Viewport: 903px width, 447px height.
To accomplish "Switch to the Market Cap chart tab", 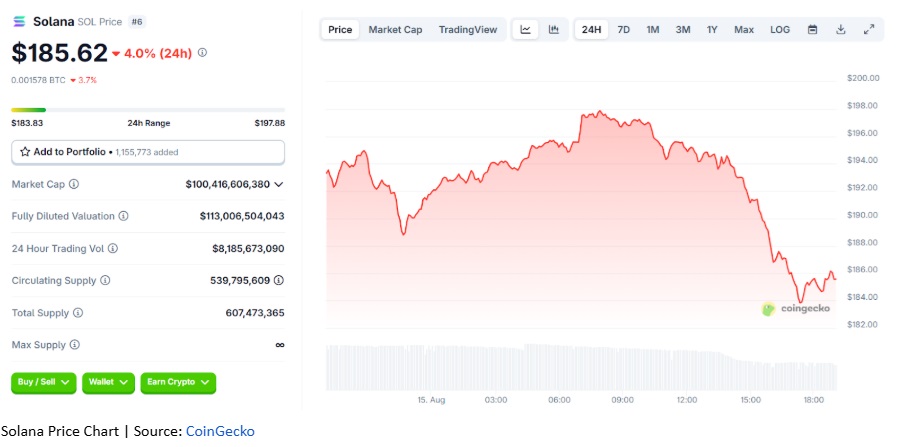I will coord(395,30).
